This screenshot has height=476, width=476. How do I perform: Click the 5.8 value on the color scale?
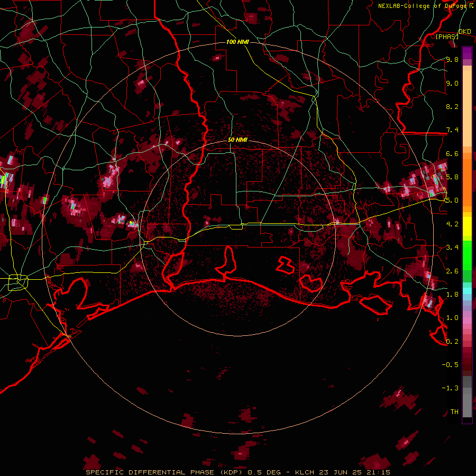(x=452, y=177)
